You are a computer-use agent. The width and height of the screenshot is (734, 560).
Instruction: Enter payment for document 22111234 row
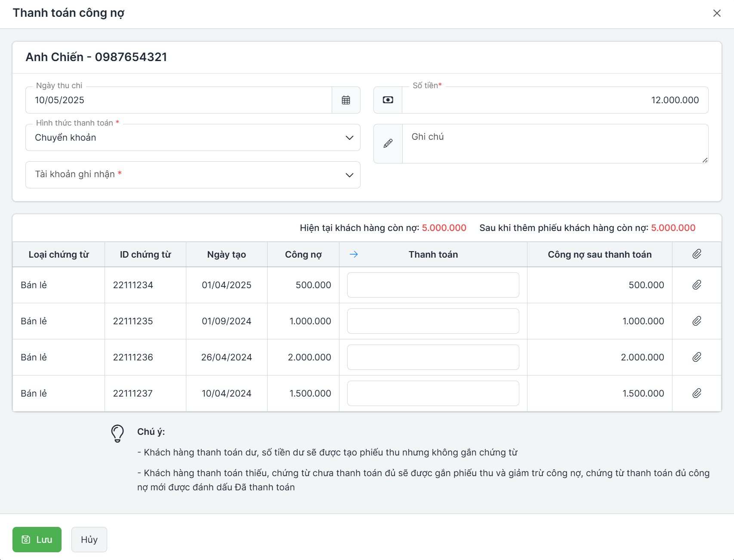point(433,285)
